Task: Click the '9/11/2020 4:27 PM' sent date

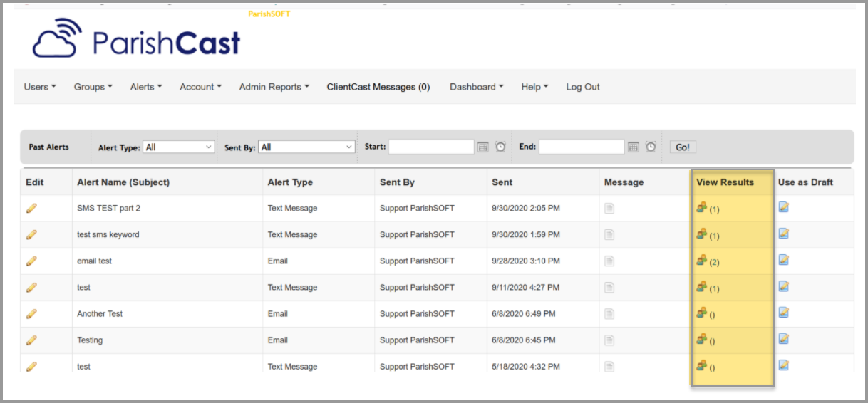Action: point(525,287)
